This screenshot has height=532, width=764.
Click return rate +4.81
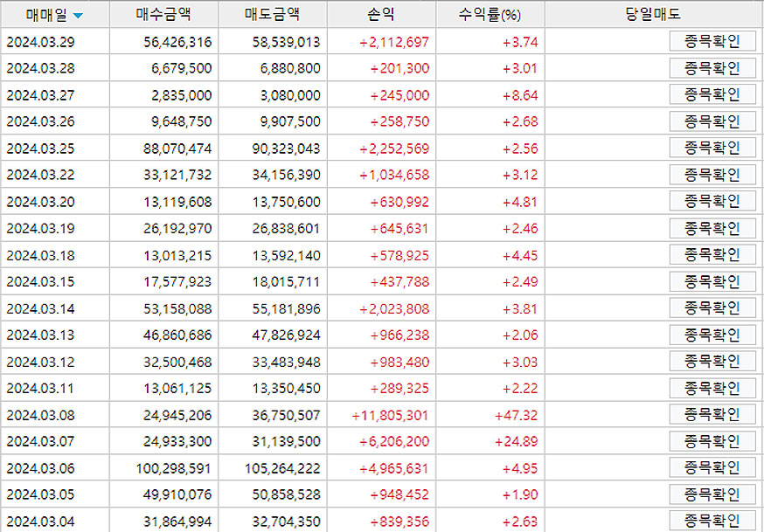click(520, 202)
